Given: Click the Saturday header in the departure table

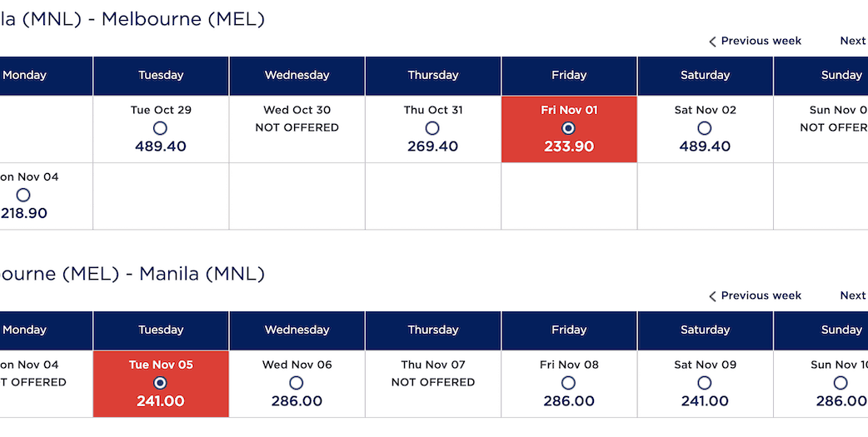Looking at the screenshot, I should (705, 76).
